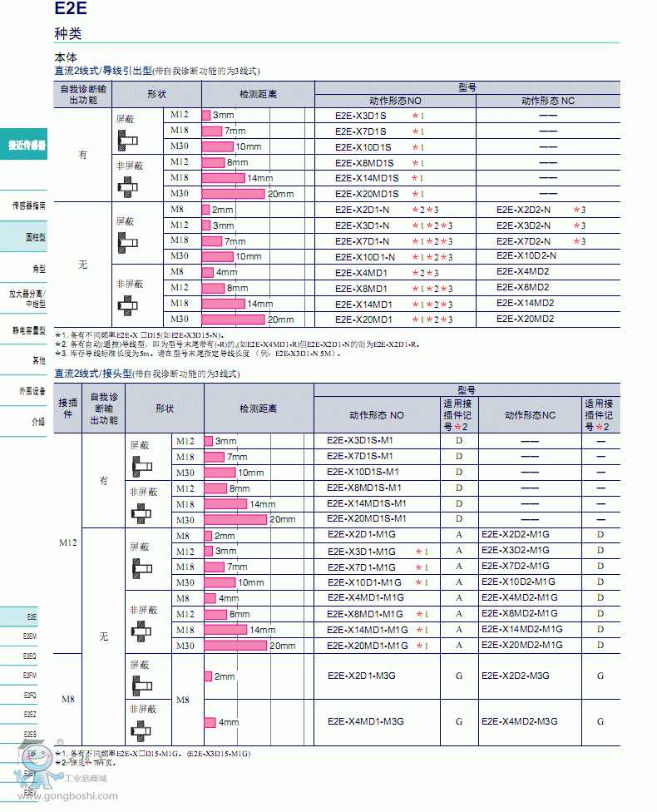Click the 种类 heading
This screenshot has width=657, height=812.
68,34
